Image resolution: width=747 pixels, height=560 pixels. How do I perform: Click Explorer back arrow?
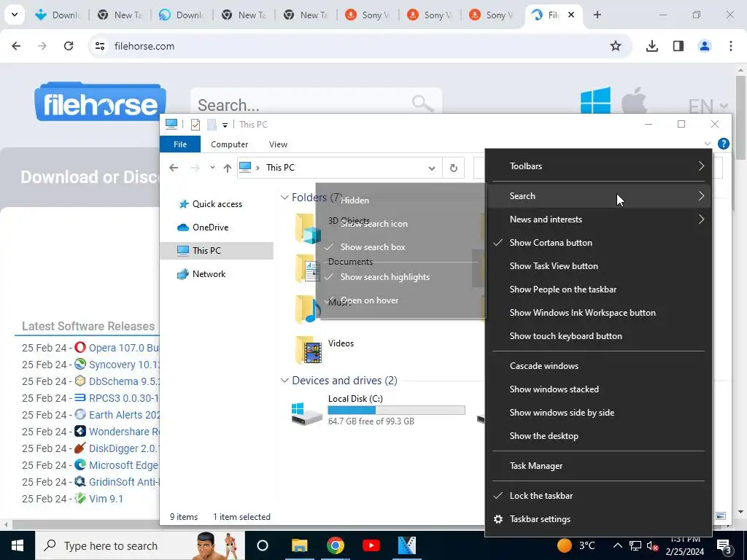point(174,168)
